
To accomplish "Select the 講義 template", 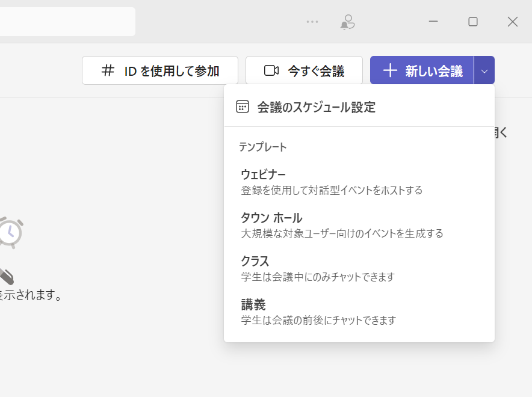I will click(x=359, y=312).
